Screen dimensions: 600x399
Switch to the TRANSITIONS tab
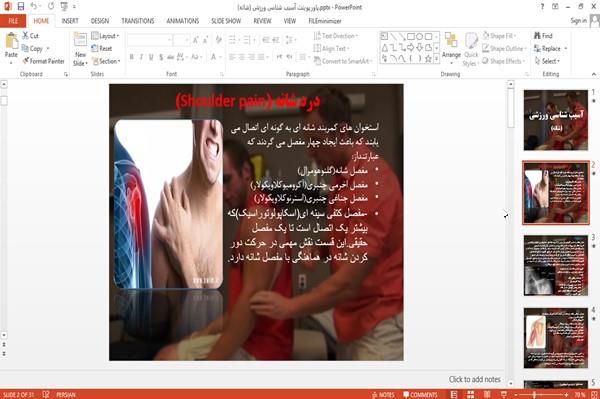coord(138,21)
